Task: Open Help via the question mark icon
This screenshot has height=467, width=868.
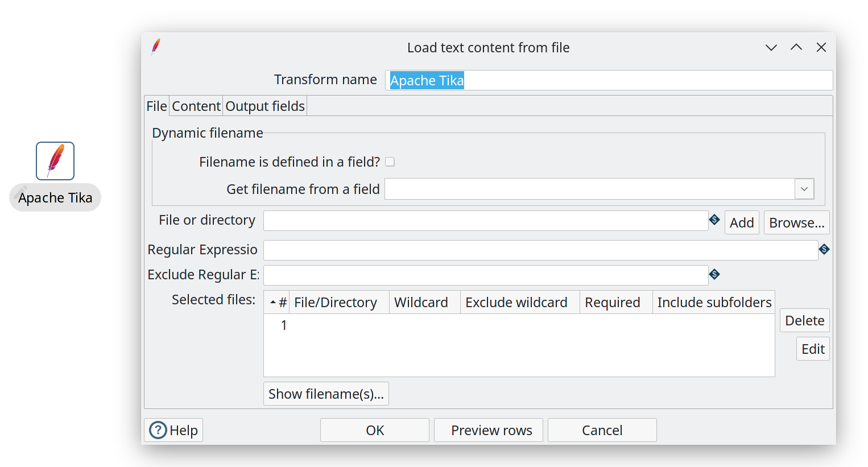Action: (158, 431)
